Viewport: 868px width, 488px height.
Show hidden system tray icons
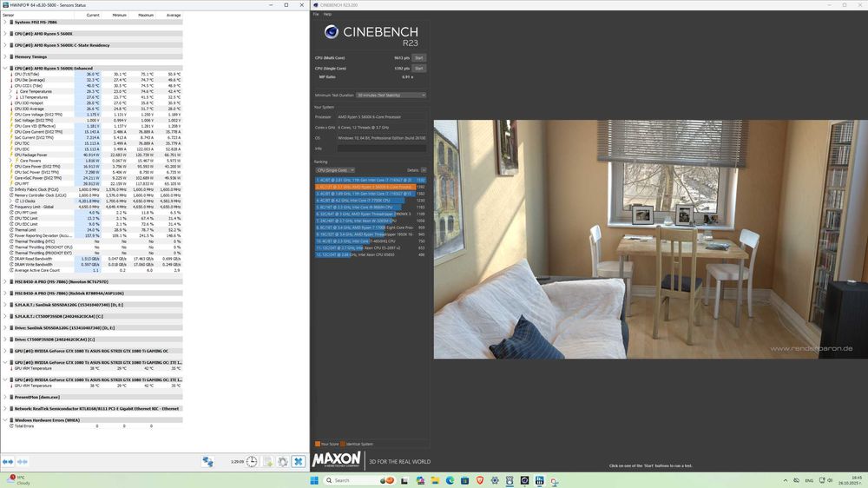(785, 480)
